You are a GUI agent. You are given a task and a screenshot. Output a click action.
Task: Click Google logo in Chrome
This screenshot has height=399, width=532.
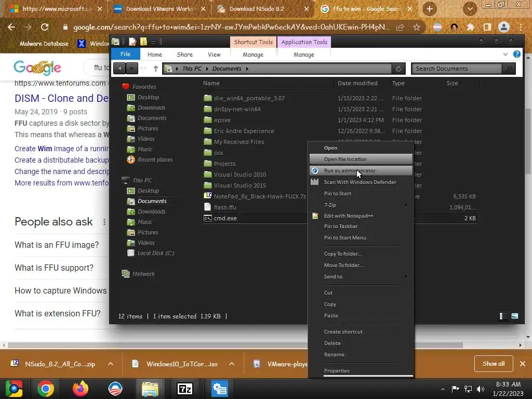pyautogui.click(x=37, y=68)
